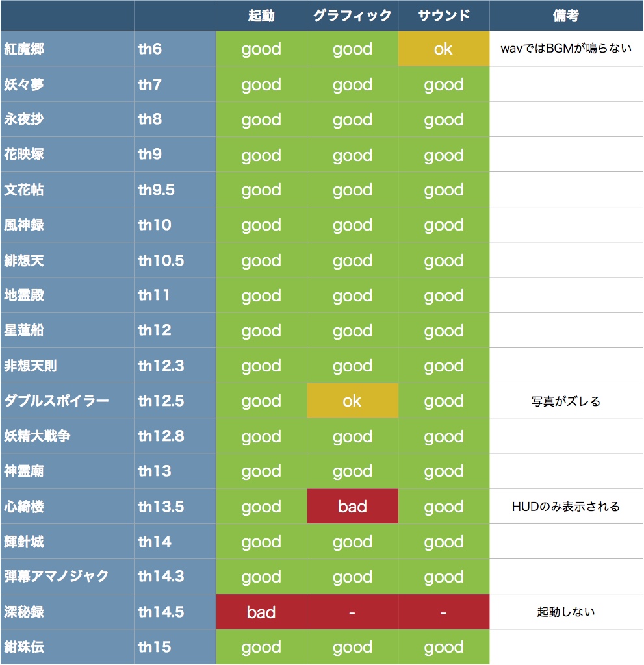
Task: Click the good graphics cell for th14
Action: 352,542
